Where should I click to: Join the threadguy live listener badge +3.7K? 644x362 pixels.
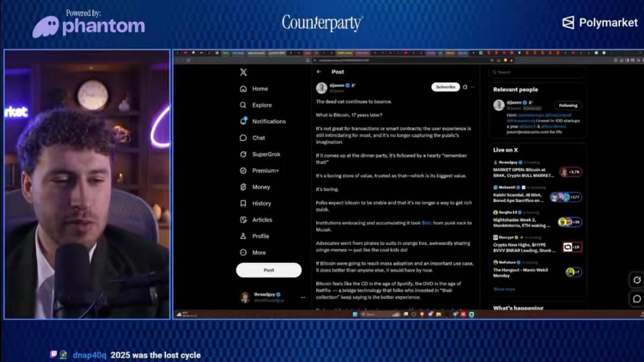click(571, 172)
